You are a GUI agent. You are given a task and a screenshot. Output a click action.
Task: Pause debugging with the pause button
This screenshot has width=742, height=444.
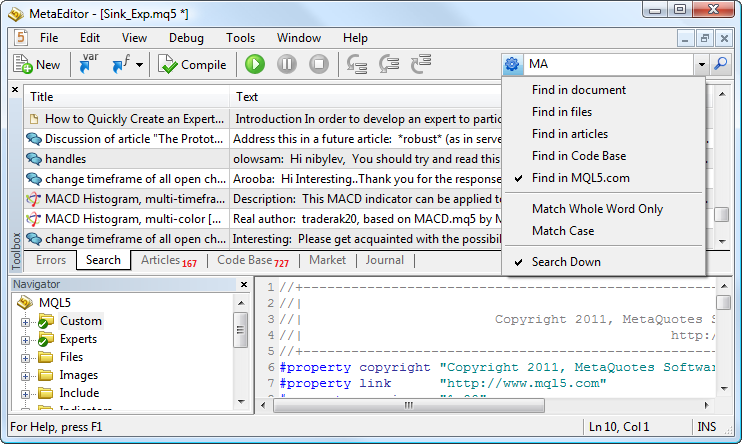point(287,64)
